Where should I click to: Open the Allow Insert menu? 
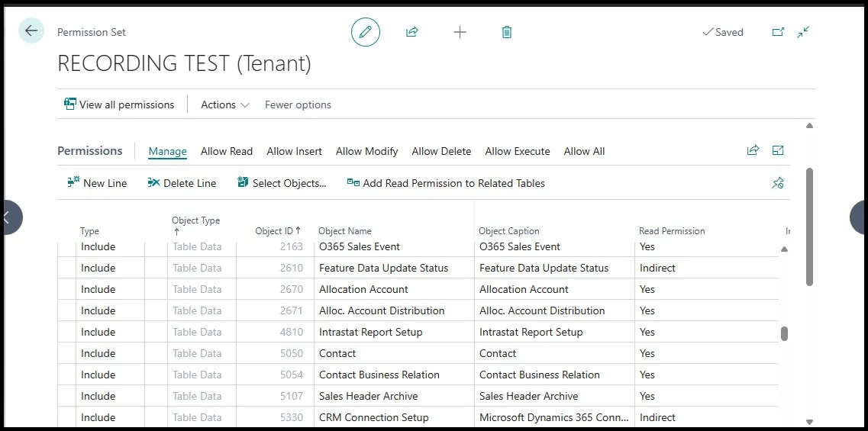tap(294, 152)
